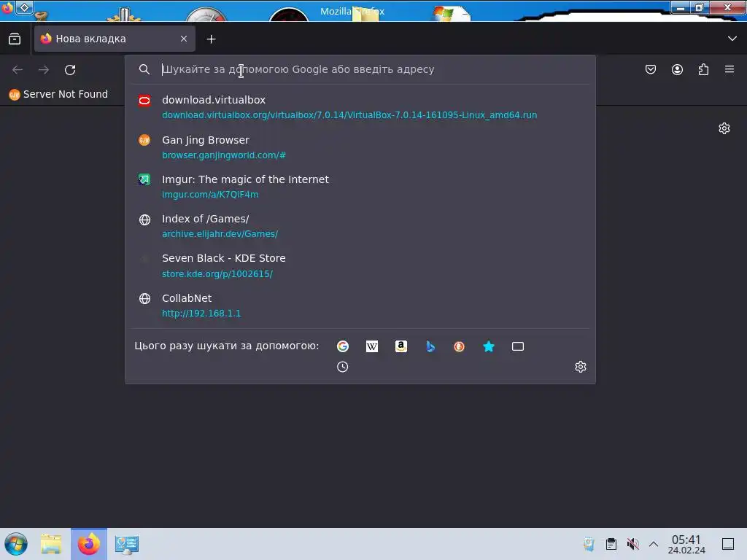Toggle the muted volume tray icon

pos(632,544)
